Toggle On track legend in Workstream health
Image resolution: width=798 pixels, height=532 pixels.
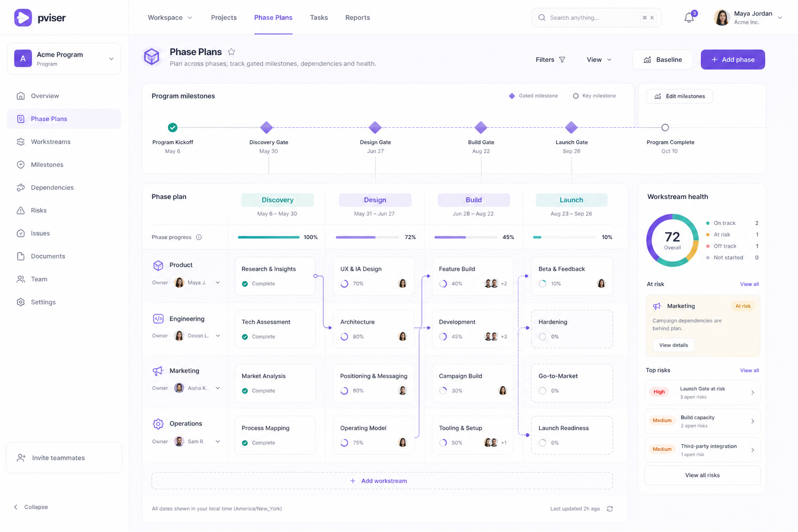pos(732,223)
